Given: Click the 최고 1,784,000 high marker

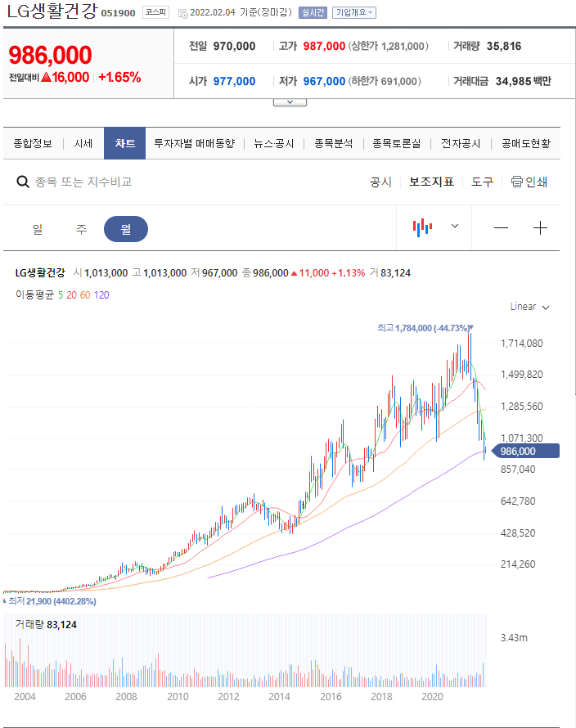Looking at the screenshot, I should [425, 328].
